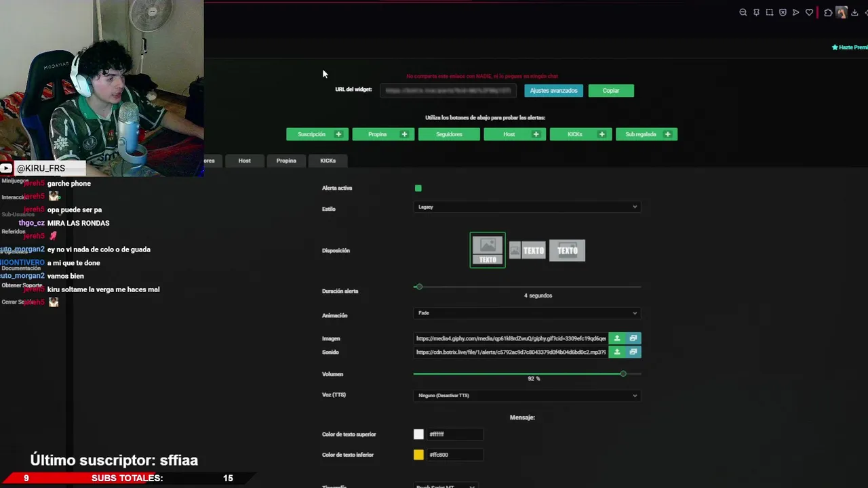Click the '4 segundos' duration label

[538, 296]
